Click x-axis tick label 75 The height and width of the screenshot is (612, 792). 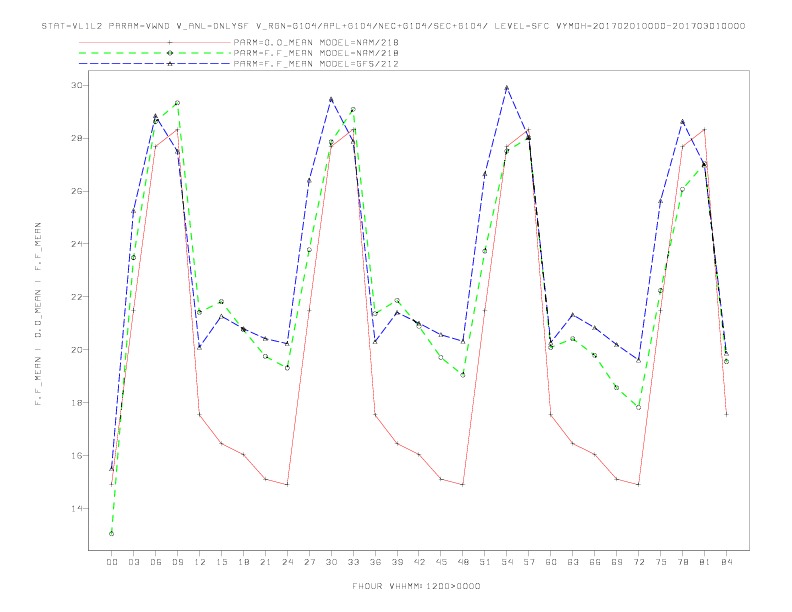coord(661,562)
